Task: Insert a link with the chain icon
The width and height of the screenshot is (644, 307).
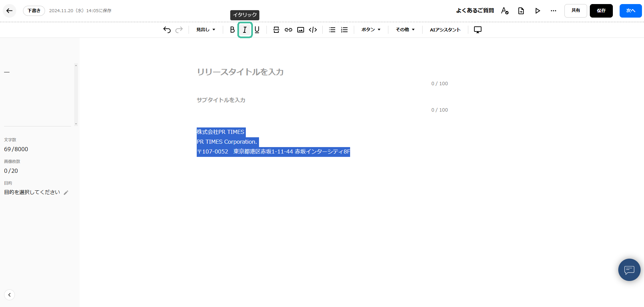Action: point(288,30)
